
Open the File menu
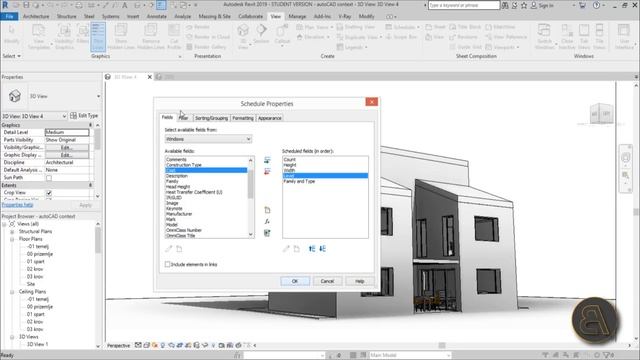9,16
